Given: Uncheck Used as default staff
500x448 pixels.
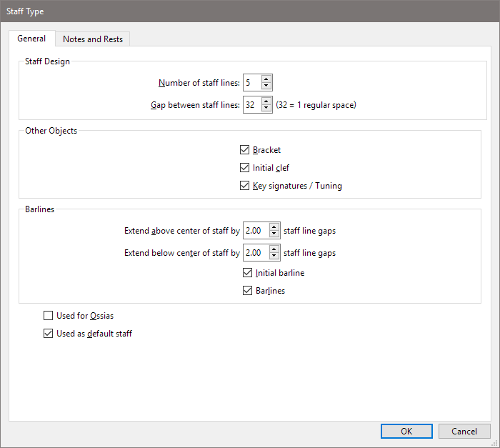Looking at the screenshot, I should (49, 333).
